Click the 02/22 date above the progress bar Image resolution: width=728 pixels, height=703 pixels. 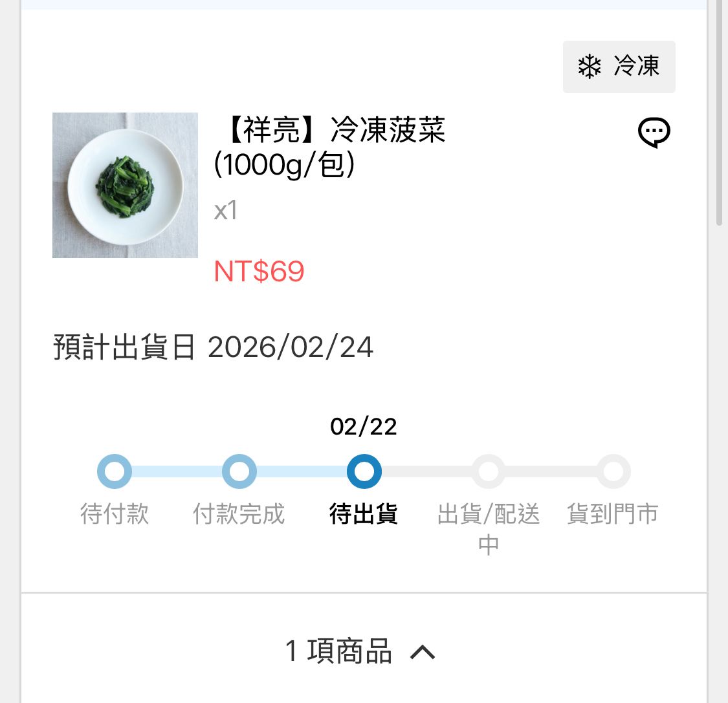click(x=364, y=427)
